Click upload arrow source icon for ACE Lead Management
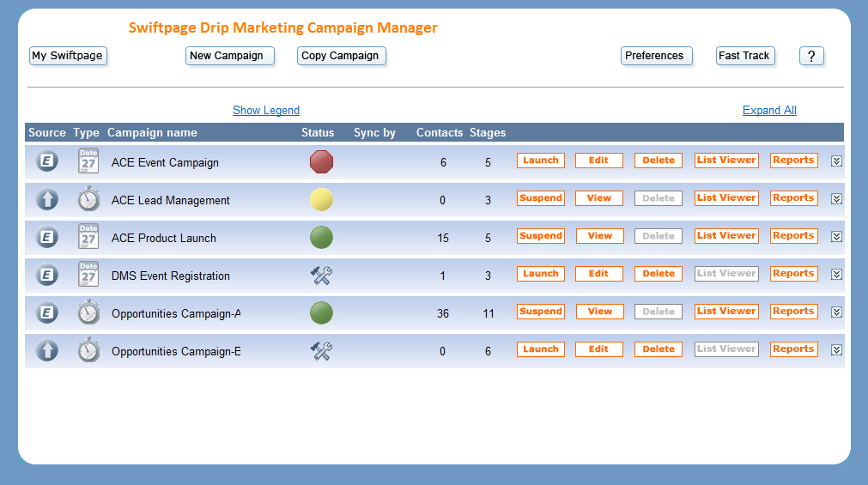Image resolution: width=868 pixels, height=485 pixels. click(47, 199)
